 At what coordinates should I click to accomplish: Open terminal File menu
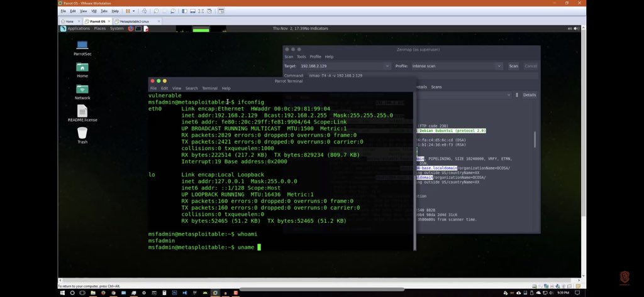point(153,88)
